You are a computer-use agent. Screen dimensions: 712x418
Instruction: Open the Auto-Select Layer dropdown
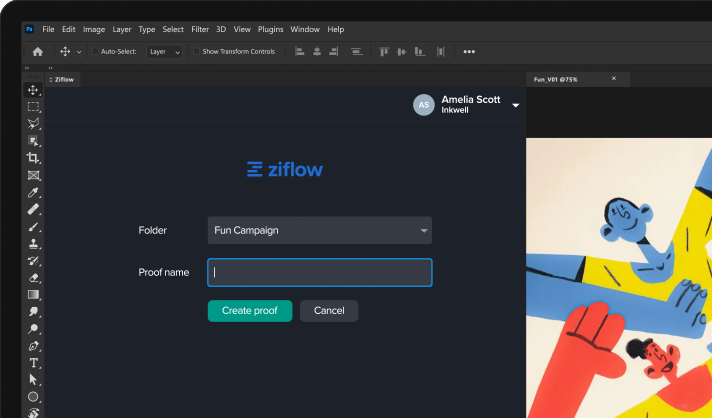165,51
